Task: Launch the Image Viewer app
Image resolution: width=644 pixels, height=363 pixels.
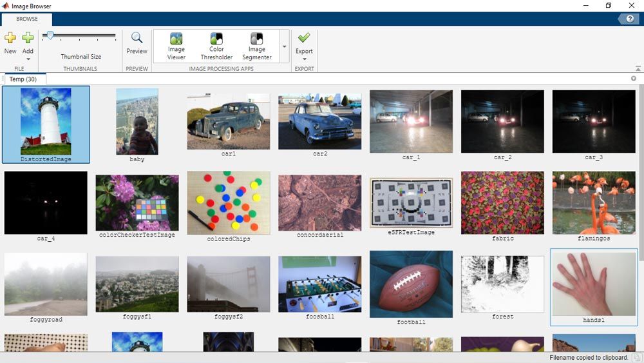Action: point(176,39)
